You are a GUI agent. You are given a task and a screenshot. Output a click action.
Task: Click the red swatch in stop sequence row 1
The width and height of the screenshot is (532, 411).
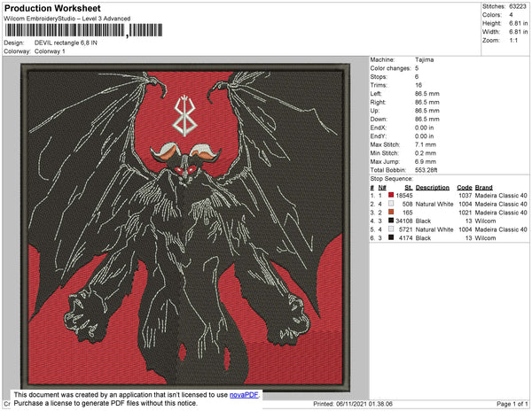tap(391, 195)
